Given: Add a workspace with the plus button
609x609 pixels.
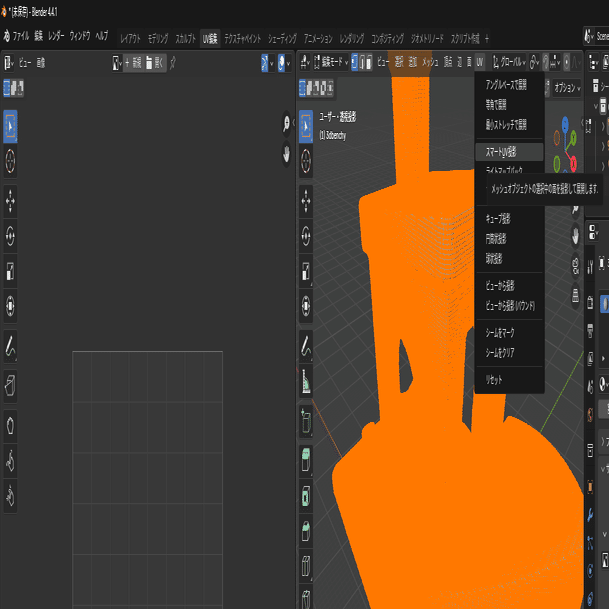Looking at the screenshot, I should click(x=487, y=38).
